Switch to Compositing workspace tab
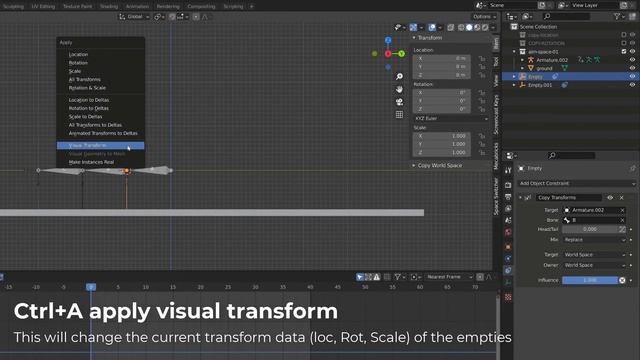This screenshot has height=360, width=640. click(201, 6)
